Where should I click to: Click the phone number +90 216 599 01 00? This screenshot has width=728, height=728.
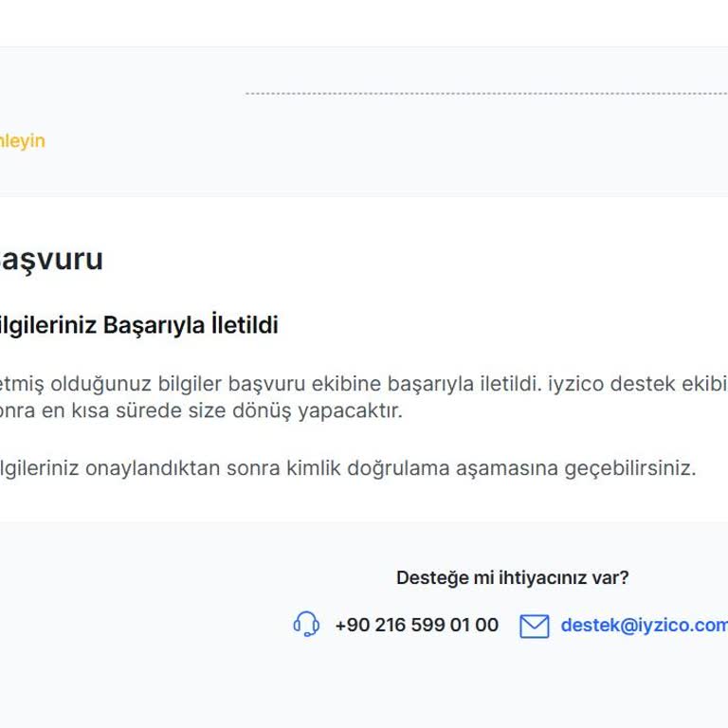coord(417,625)
